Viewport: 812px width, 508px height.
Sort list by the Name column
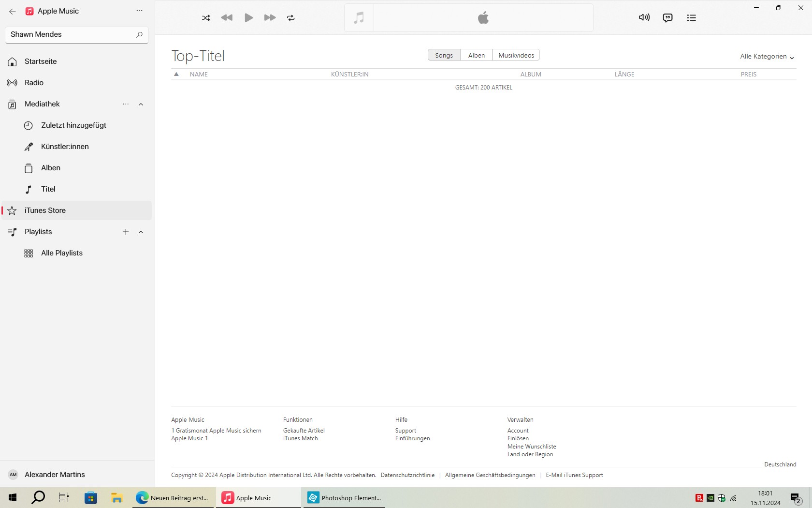tap(199, 75)
